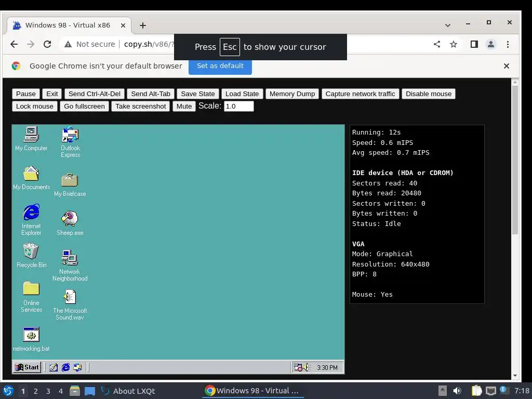This screenshot has width=532, height=399.
Task: Click Lock mouse button
Action: pos(35,106)
